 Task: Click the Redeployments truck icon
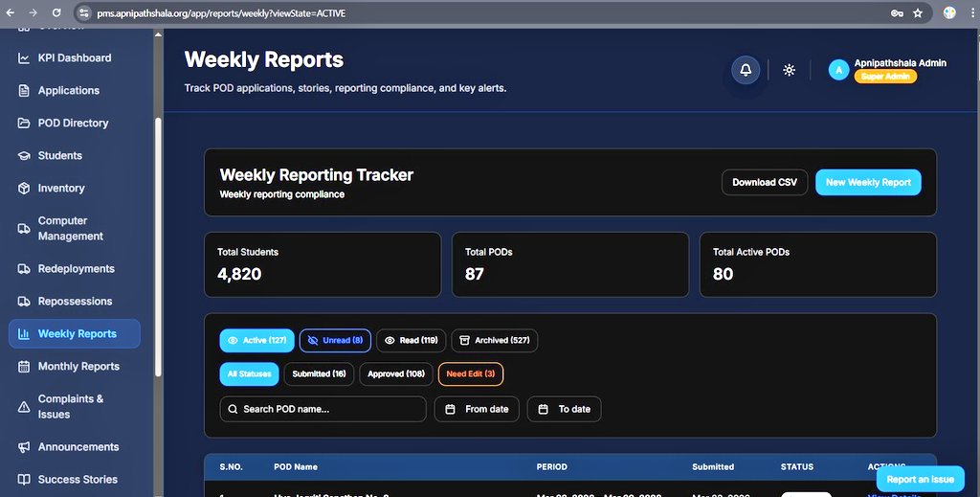pos(24,269)
